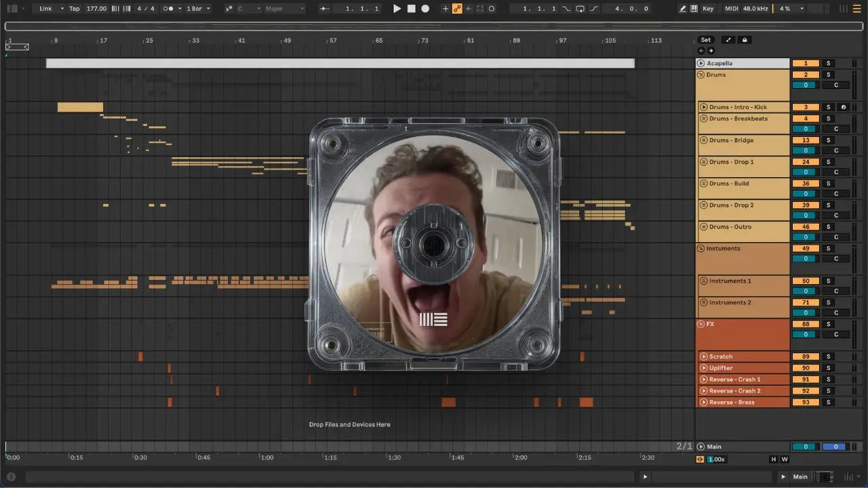Open the Major scale dropdown

point(284,9)
